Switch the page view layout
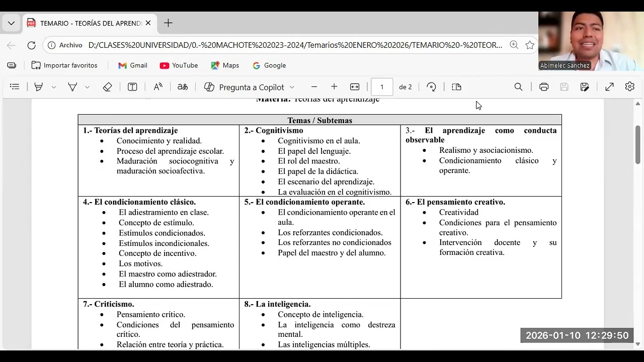 [x=457, y=87]
